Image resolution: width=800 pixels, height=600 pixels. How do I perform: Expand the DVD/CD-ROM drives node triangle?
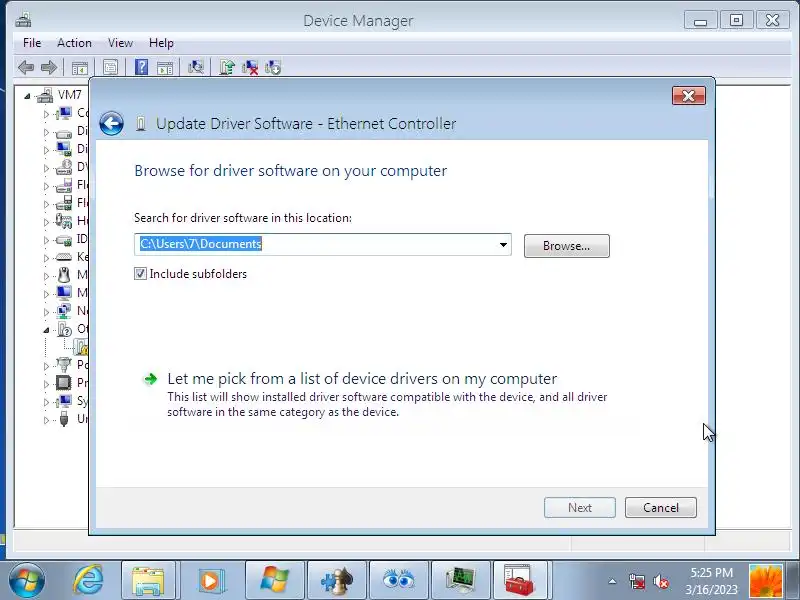coord(46,168)
